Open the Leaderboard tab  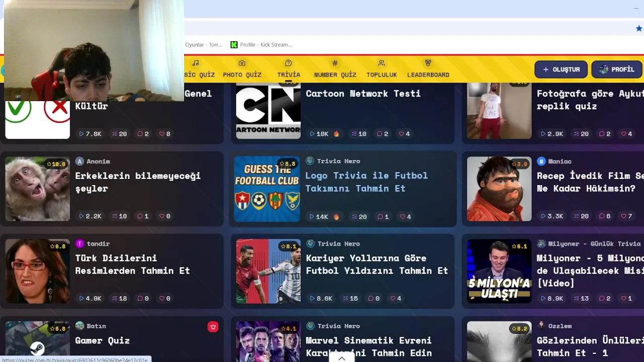pos(428,69)
